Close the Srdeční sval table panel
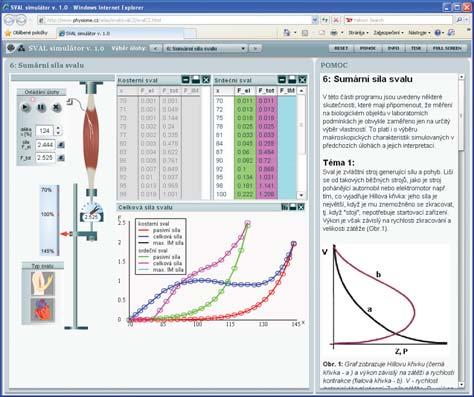 pyautogui.click(x=302, y=80)
